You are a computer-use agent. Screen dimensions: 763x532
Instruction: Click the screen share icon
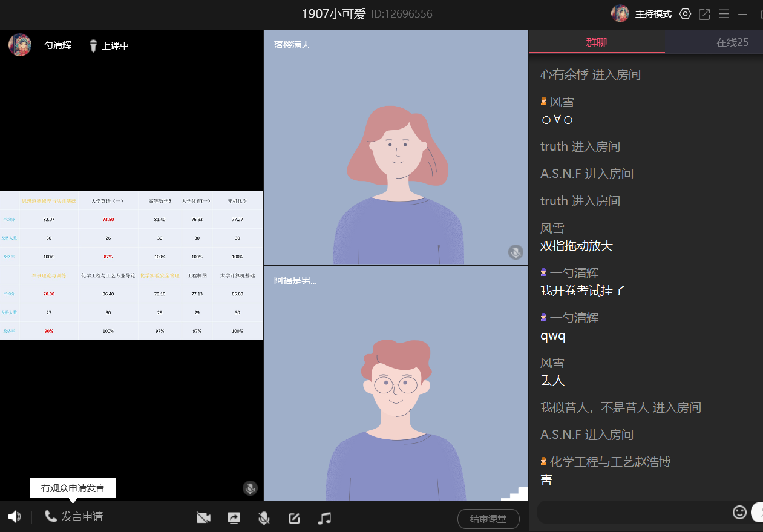click(234, 518)
